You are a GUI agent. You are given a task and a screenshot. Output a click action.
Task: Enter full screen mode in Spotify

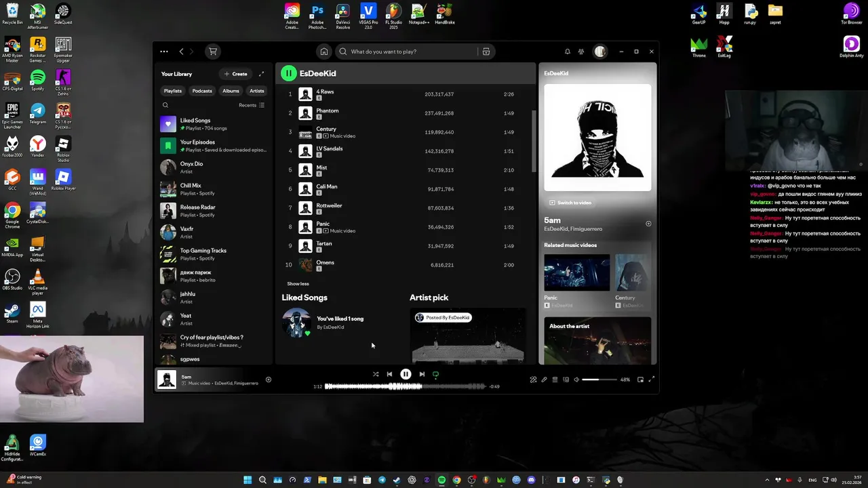652,380
